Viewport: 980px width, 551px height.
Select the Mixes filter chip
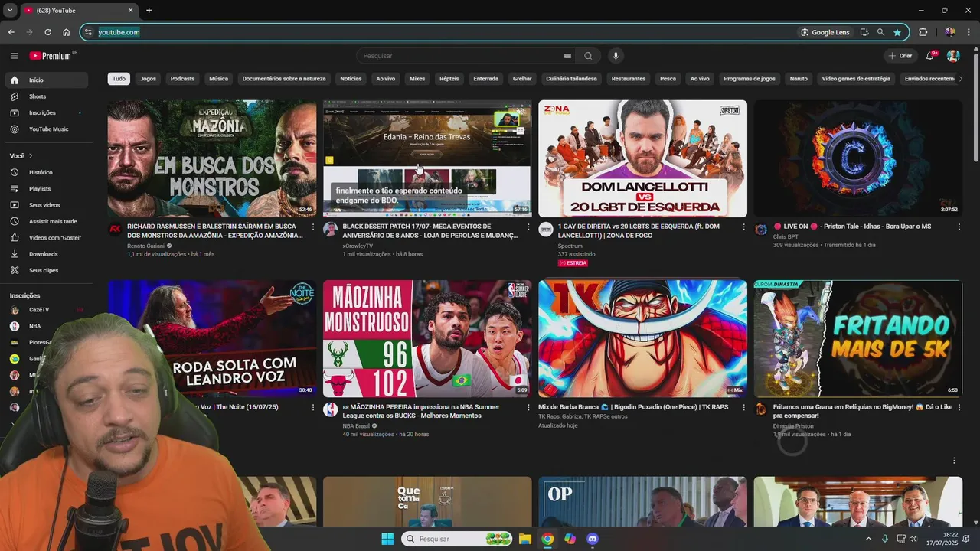(x=416, y=79)
